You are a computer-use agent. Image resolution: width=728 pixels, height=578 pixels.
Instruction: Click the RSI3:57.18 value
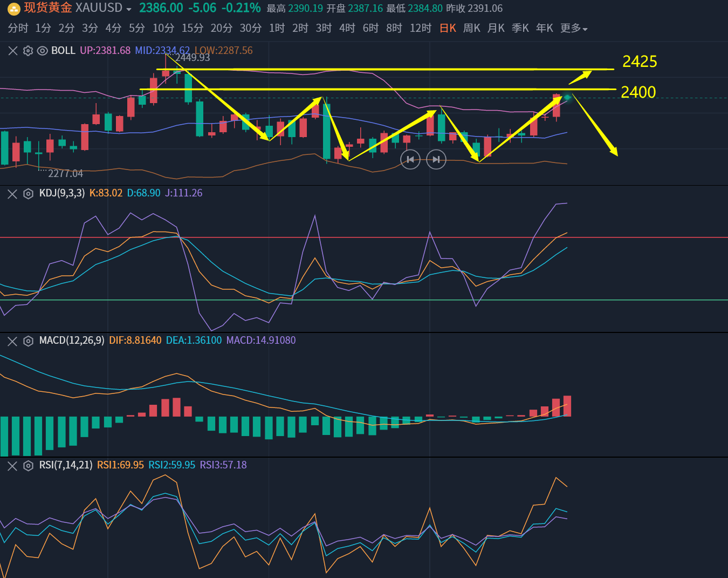pyautogui.click(x=223, y=465)
